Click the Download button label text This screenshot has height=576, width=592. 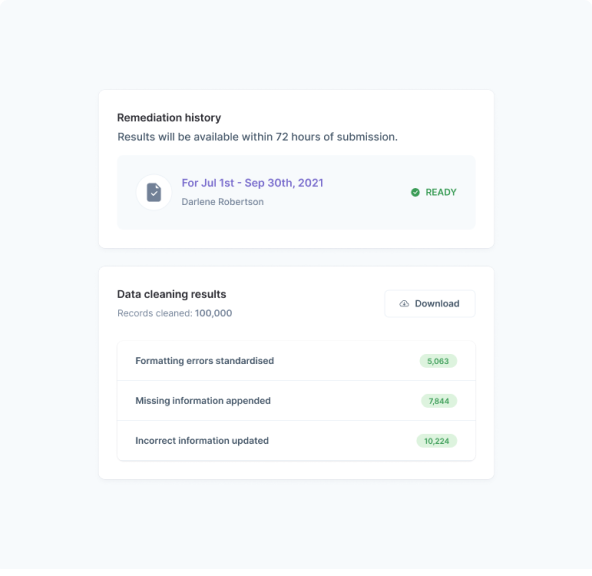point(437,303)
